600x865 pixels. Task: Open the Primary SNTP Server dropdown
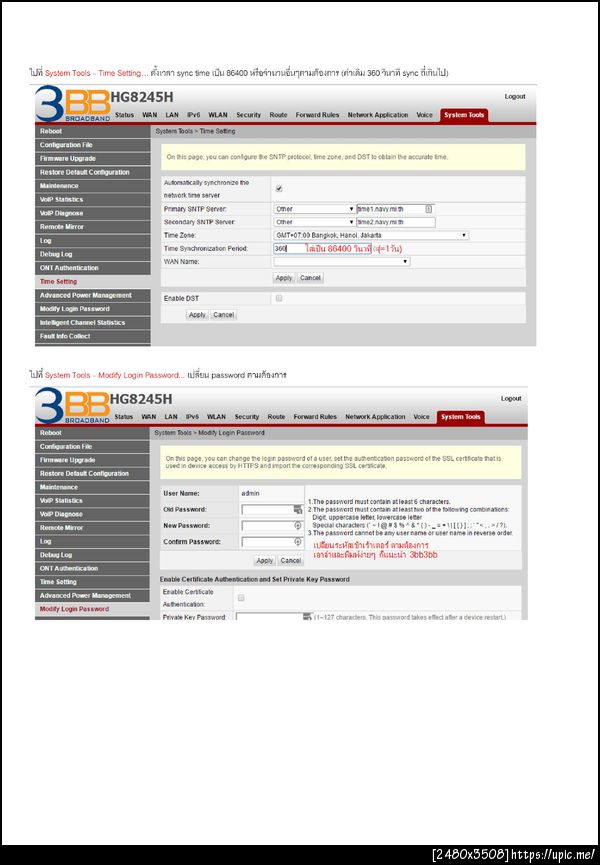tap(314, 209)
